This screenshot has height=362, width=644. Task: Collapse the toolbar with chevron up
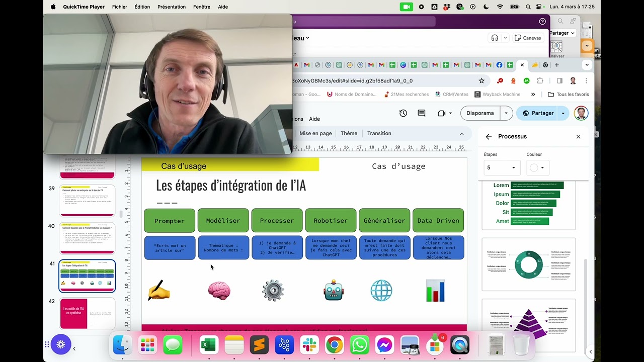pos(461,134)
